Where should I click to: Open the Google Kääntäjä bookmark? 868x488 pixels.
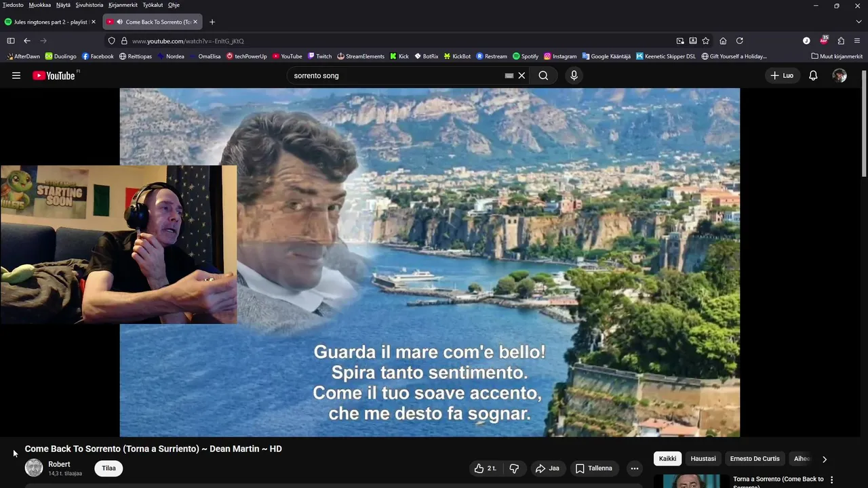click(x=606, y=56)
